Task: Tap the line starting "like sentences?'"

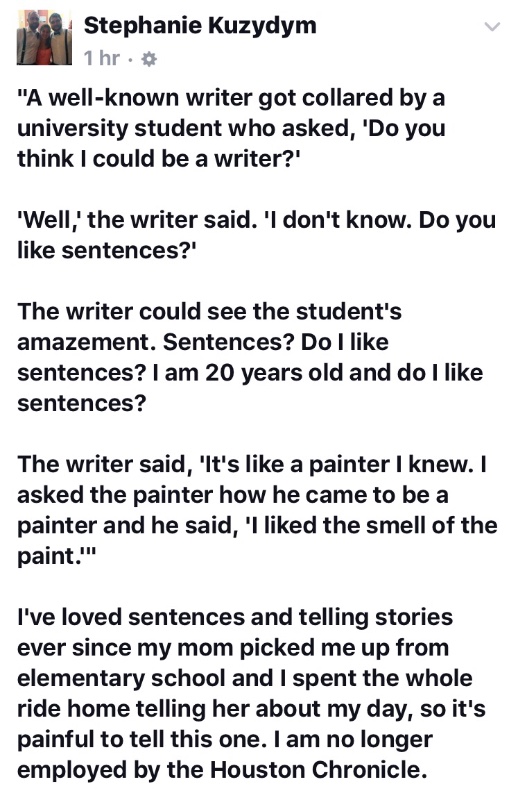Action: (x=107, y=251)
